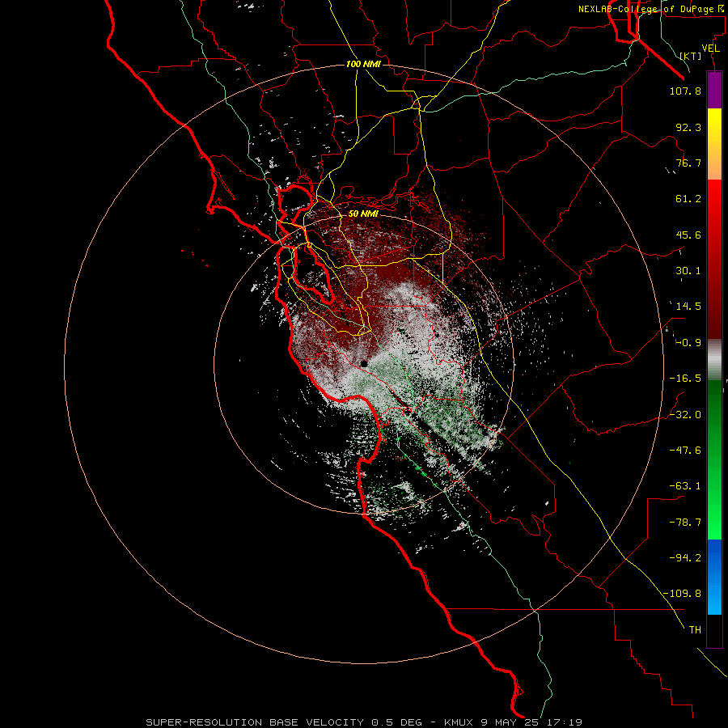Click the 45.6 value on velocity scale

(x=688, y=235)
